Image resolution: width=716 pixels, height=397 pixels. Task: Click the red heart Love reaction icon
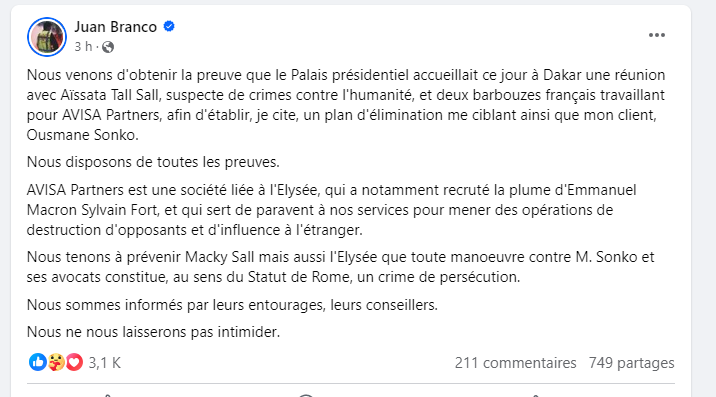point(74,362)
